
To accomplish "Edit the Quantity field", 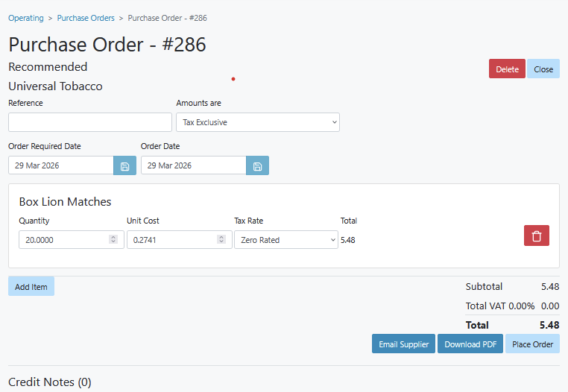I will click(x=72, y=240).
